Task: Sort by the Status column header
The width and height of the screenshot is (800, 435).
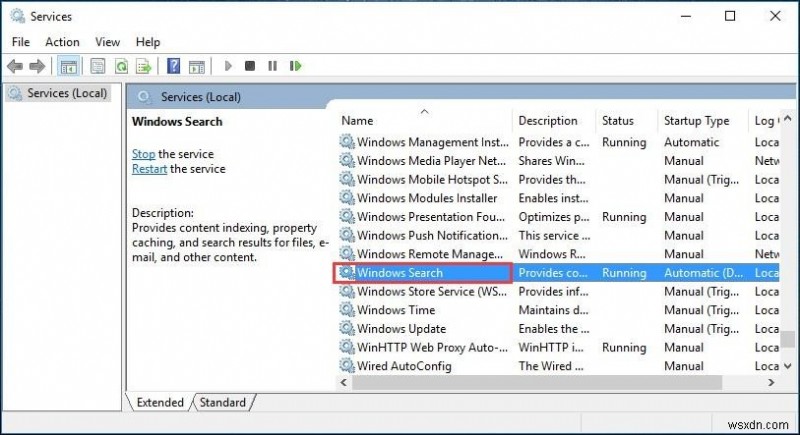Action: [627, 121]
